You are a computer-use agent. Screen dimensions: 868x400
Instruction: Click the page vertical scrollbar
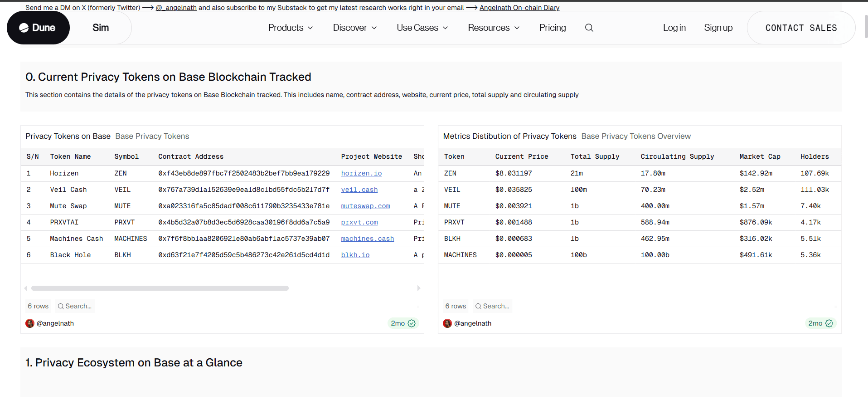866,27
